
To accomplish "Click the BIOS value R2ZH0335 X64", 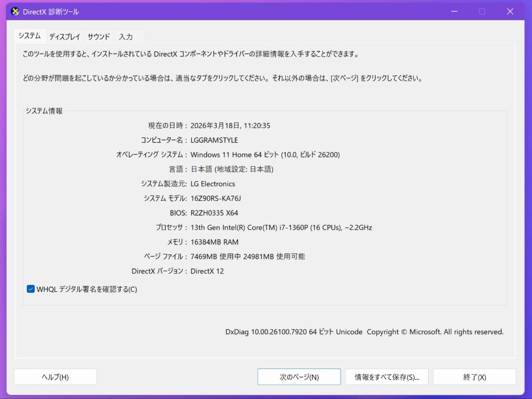I will point(214,213).
